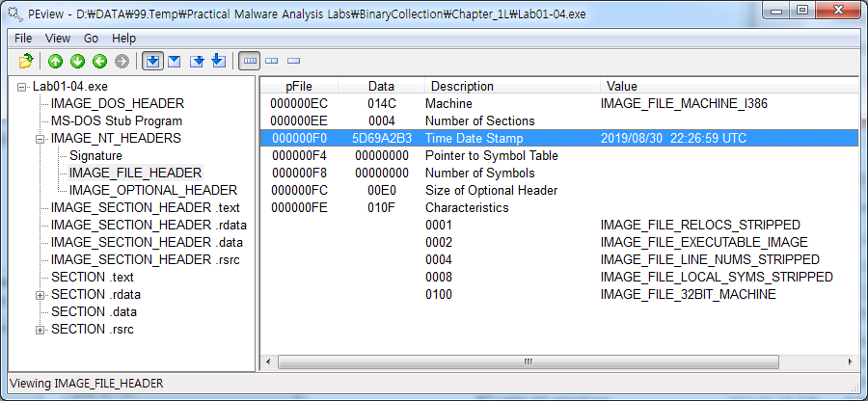Toggle the widest view-width toolbar button
This screenshot has width=868, height=401.
[x=250, y=61]
